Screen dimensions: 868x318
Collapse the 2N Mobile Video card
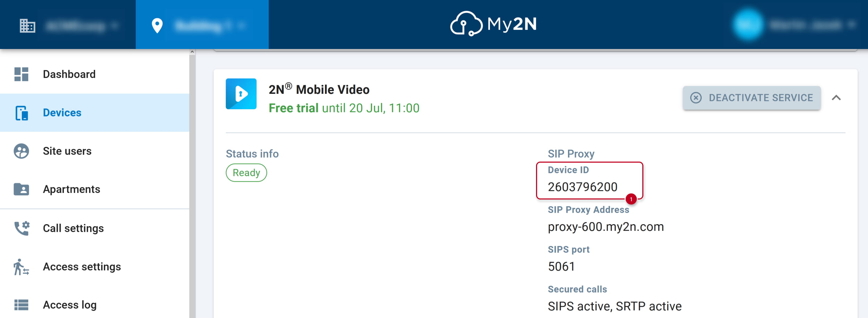pyautogui.click(x=836, y=98)
